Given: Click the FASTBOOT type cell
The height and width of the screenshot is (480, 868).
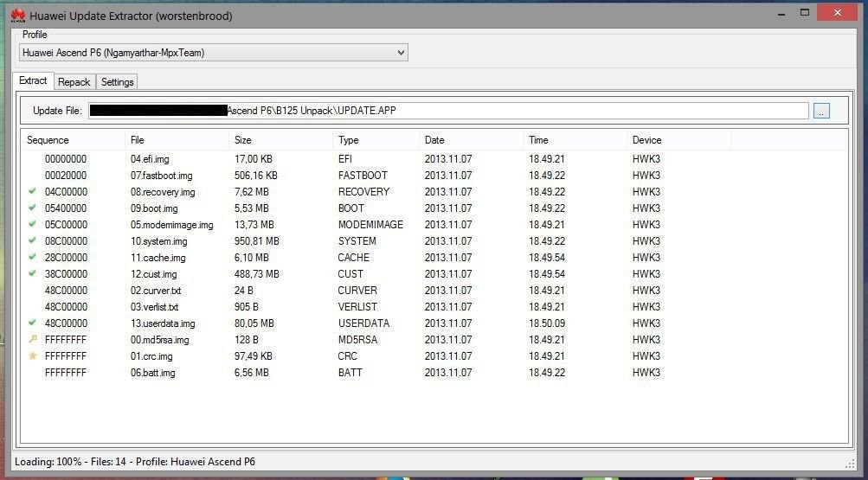Looking at the screenshot, I should click(363, 176).
